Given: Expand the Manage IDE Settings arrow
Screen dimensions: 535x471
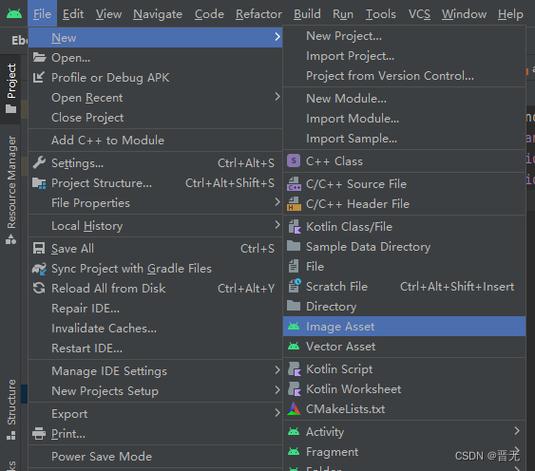Looking at the screenshot, I should click(277, 370).
